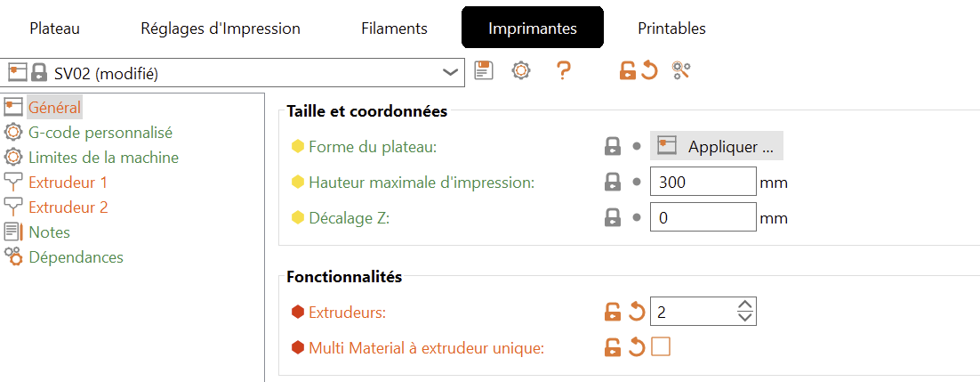Click the Appliquer button for Forme du plateau
980x382 pixels.
point(717,146)
